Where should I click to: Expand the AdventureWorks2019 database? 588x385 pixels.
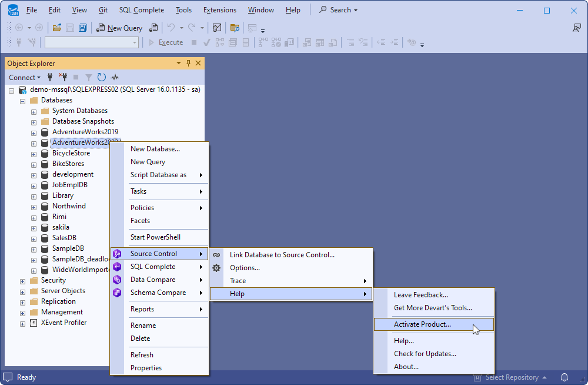coord(34,133)
